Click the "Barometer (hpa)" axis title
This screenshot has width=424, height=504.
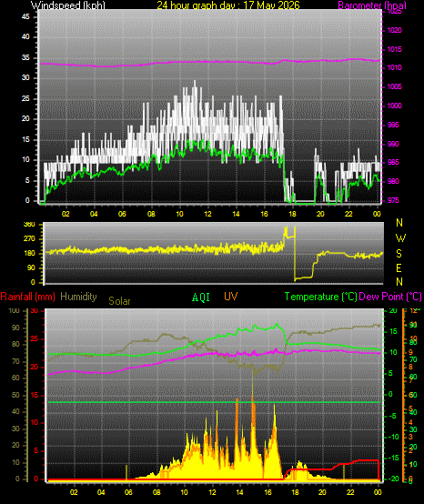tap(372, 5)
